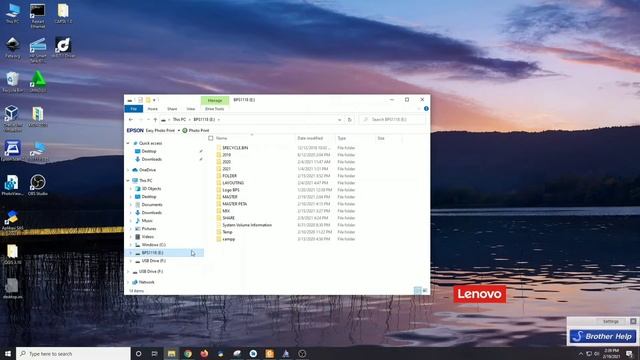Viewport: 640px width, 360px height.
Task: Select the MASTER PETA folder
Action: click(234, 204)
